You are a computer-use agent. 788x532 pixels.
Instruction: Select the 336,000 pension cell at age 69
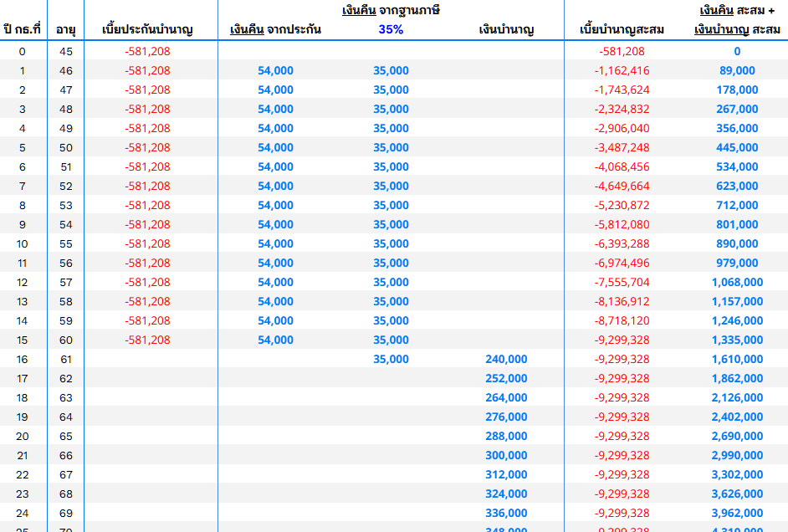(506, 513)
